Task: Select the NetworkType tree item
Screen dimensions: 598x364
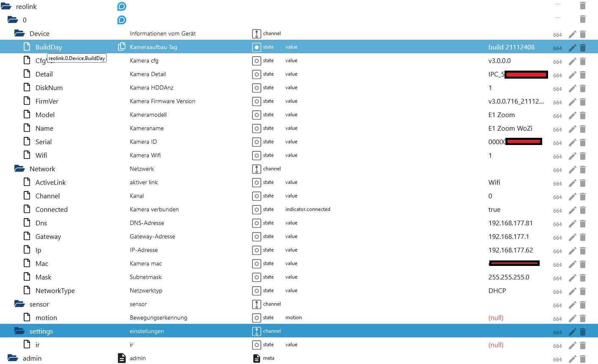Action: [x=55, y=290]
